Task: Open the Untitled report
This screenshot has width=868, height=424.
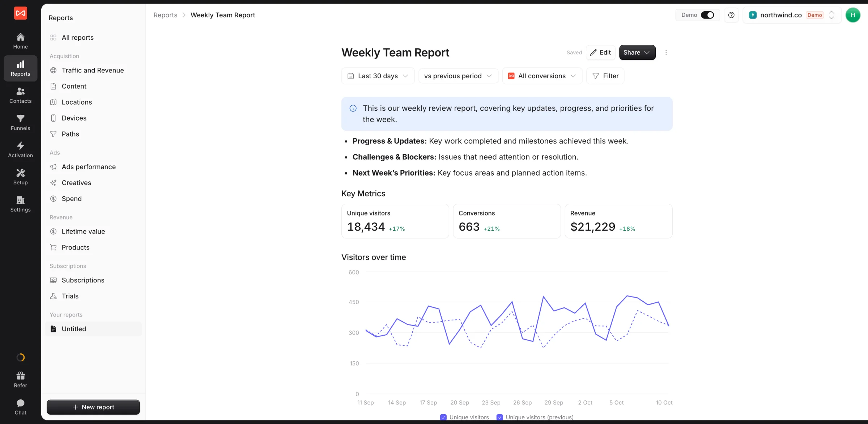Action: (93, 329)
